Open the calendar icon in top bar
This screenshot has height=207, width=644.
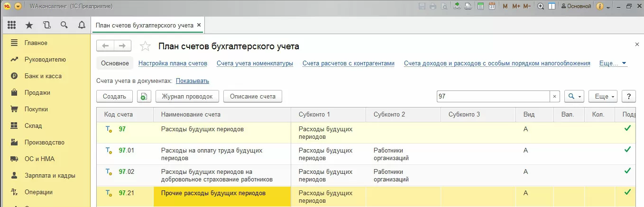click(492, 6)
